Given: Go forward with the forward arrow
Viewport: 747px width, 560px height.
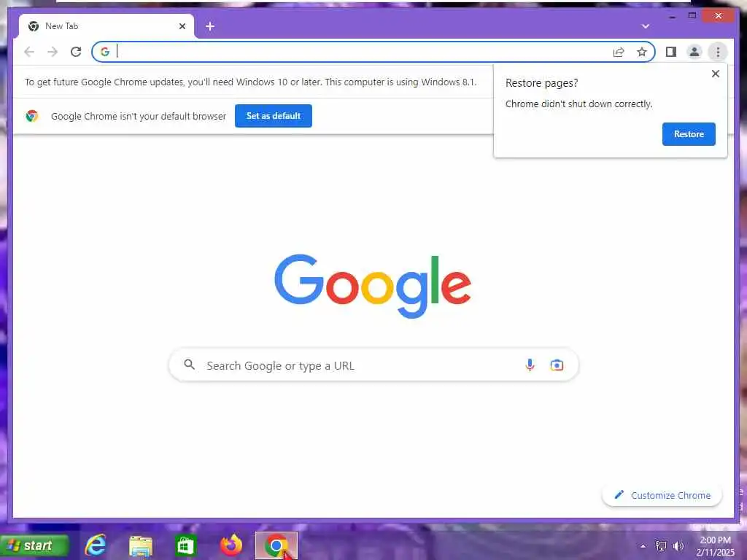Looking at the screenshot, I should [53, 52].
